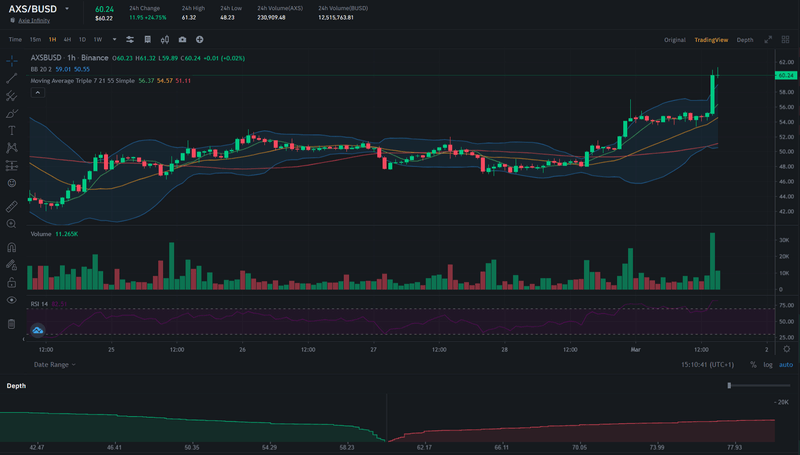Switch to Depth chart view
Image resolution: width=800 pixels, height=455 pixels.
(745, 40)
